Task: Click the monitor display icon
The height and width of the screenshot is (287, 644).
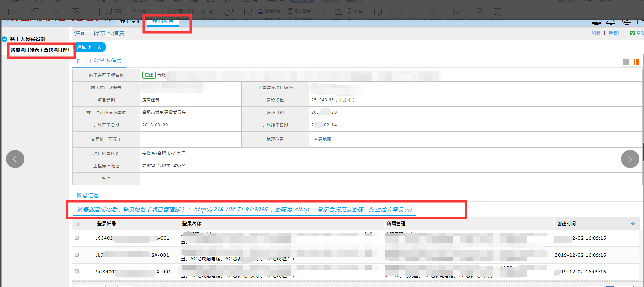Action: [596, 22]
